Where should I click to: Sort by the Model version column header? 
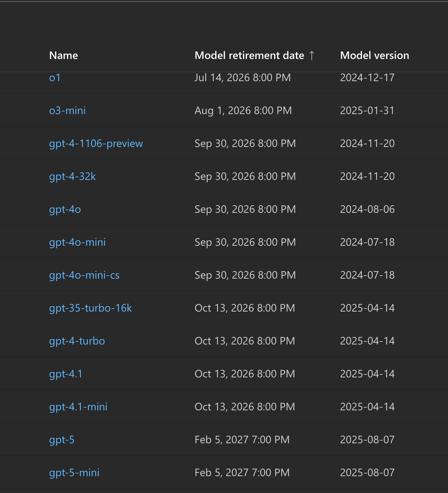(x=374, y=56)
